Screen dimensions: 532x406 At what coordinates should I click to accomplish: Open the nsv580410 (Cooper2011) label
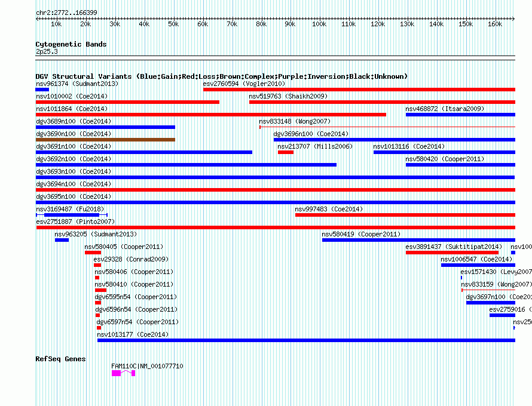134,284
